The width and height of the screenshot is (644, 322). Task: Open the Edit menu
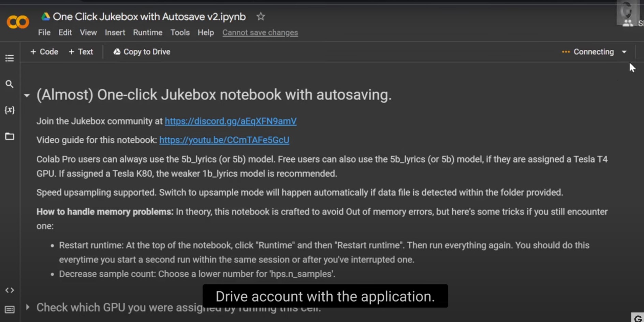click(65, 32)
